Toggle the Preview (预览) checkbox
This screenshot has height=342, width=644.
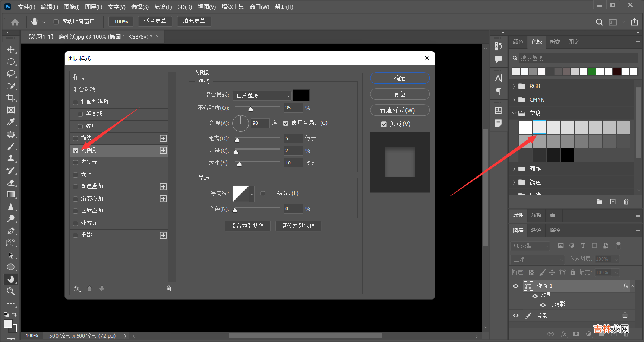384,124
